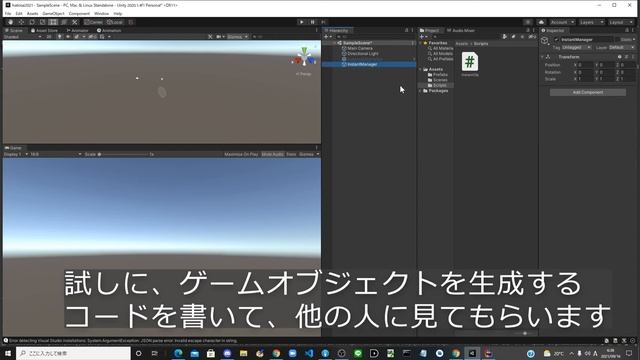Screen dimensions: 640x360
Task: Open the File menu
Action: 8,13
